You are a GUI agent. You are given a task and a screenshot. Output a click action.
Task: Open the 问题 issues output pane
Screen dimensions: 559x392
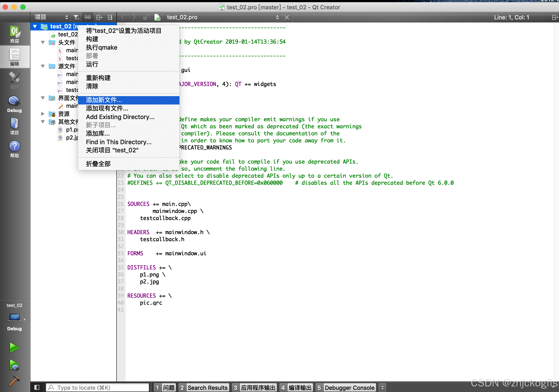coord(165,387)
